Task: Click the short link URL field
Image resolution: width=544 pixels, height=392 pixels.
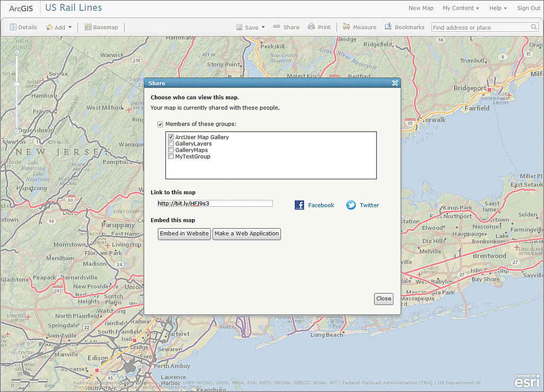Action: [x=215, y=204]
